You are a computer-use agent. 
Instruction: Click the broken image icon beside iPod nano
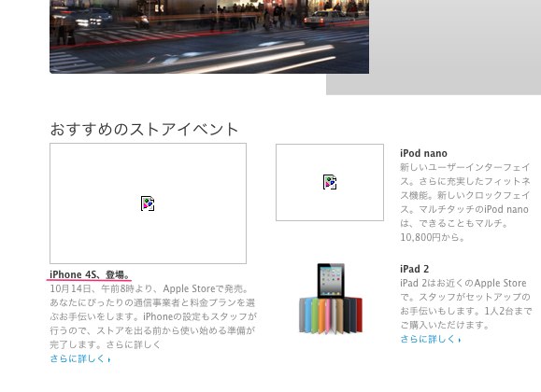(x=330, y=182)
